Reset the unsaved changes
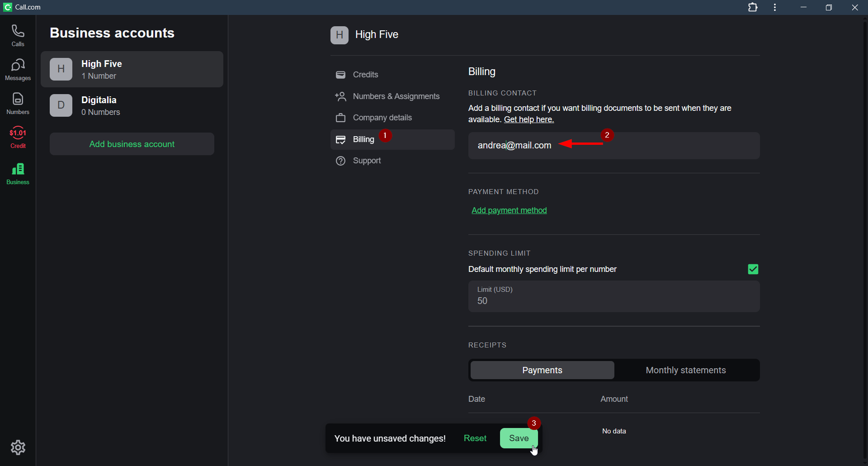868x466 pixels. tap(475, 438)
